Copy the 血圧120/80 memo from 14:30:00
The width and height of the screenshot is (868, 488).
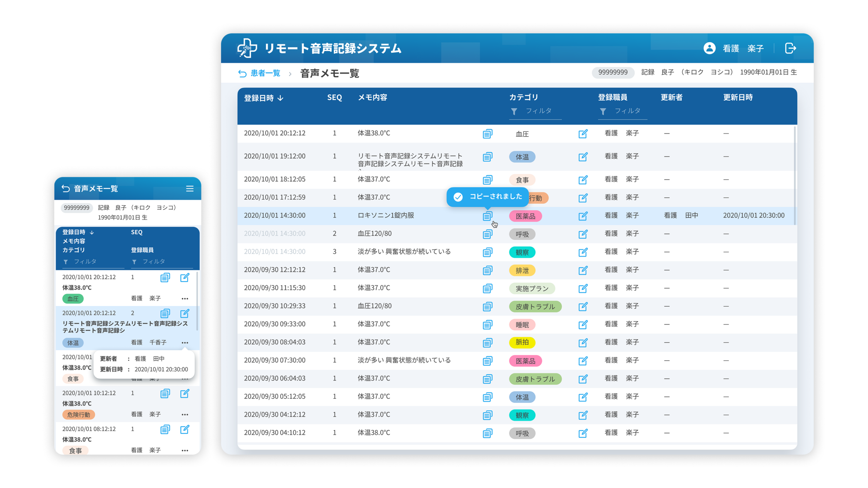point(488,234)
